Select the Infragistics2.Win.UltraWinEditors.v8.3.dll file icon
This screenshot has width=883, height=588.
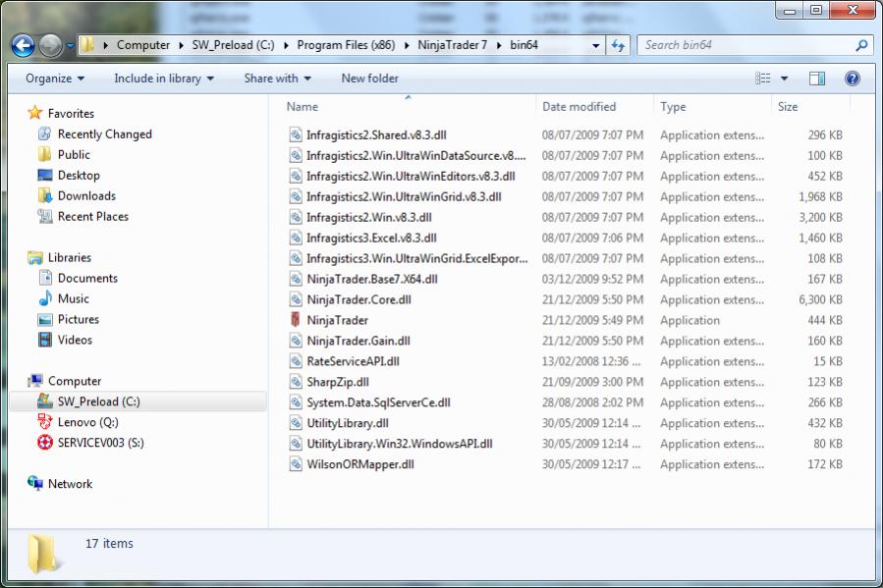tap(295, 176)
